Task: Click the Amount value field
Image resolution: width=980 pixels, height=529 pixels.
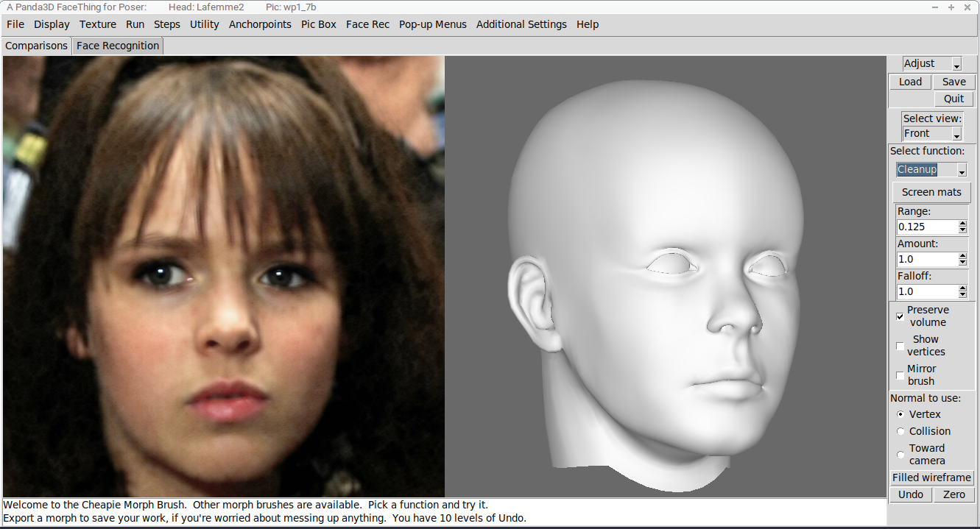Action: [x=926, y=259]
